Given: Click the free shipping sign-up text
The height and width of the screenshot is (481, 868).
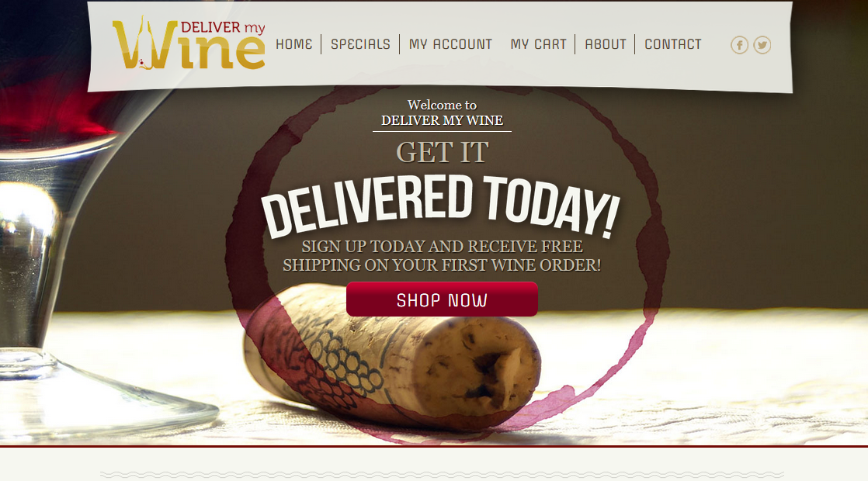Looking at the screenshot, I should (442, 255).
